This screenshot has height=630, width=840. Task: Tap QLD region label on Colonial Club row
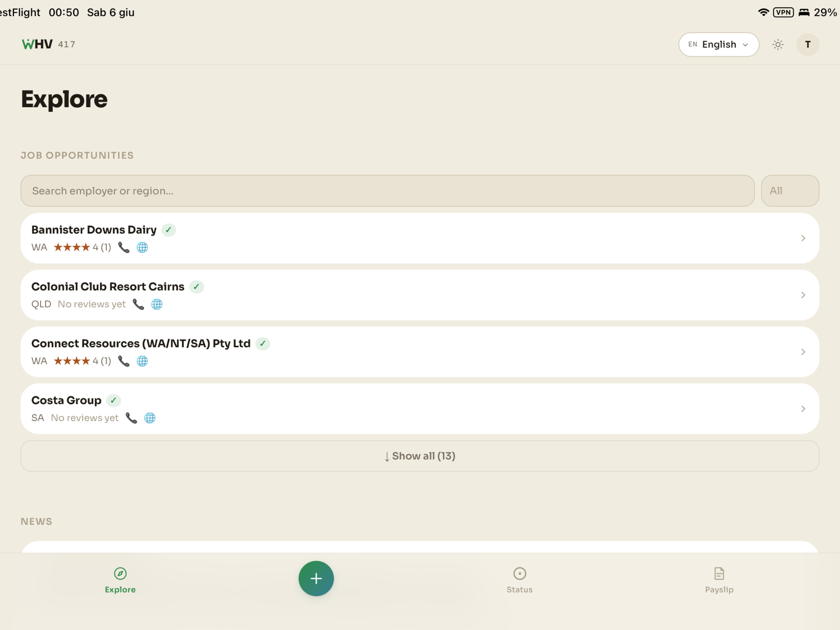click(x=41, y=304)
